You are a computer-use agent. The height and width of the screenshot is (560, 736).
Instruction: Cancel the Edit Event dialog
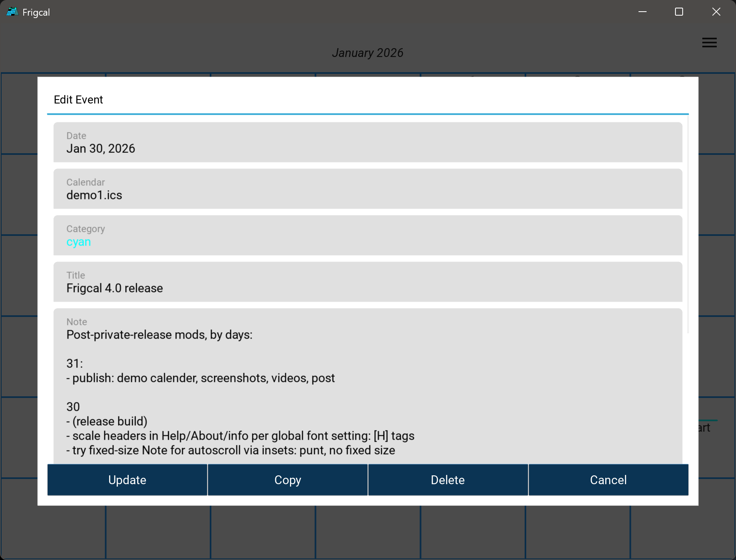pos(608,480)
